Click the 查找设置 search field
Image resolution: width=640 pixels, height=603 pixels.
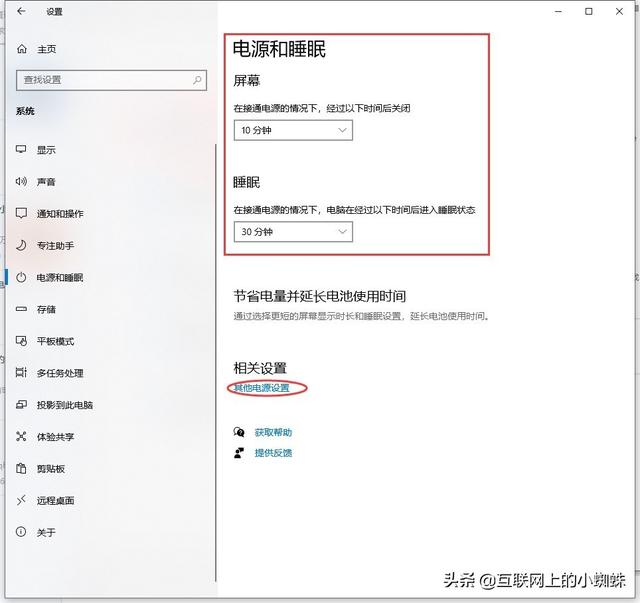pos(111,80)
